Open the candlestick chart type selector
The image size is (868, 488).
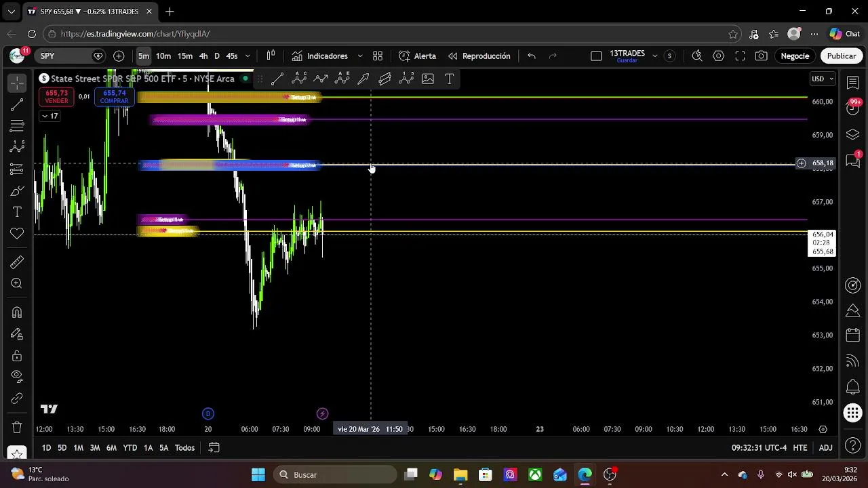pyautogui.click(x=271, y=56)
